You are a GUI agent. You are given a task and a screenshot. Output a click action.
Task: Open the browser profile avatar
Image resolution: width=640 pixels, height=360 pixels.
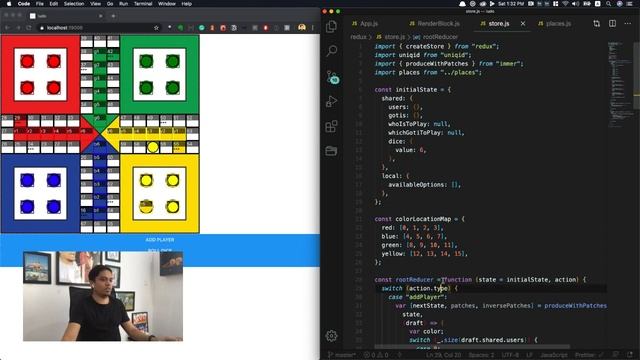tap(302, 27)
